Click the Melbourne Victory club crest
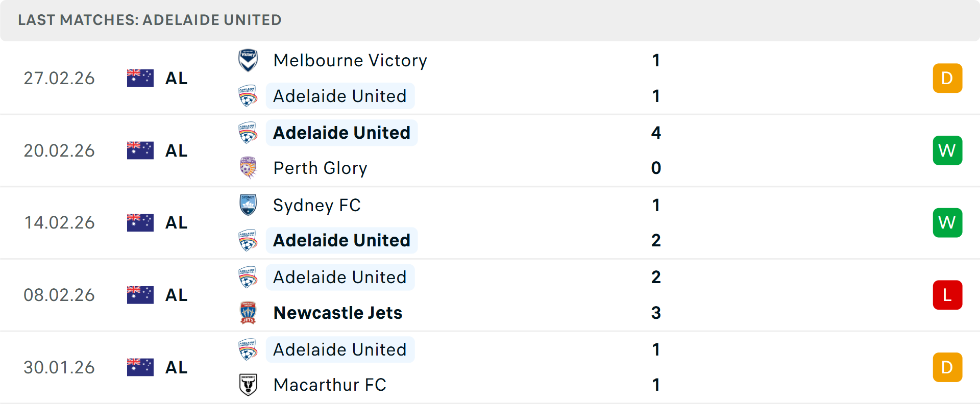980x404 pixels. point(249,60)
